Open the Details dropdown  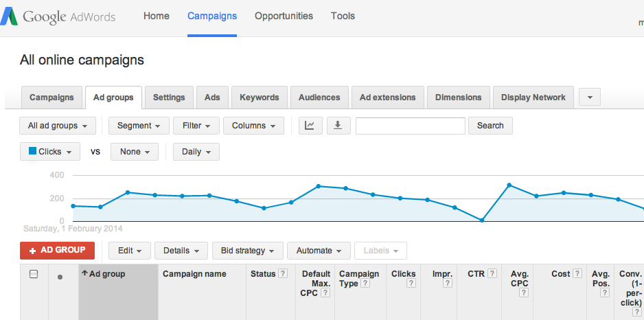pyautogui.click(x=181, y=251)
